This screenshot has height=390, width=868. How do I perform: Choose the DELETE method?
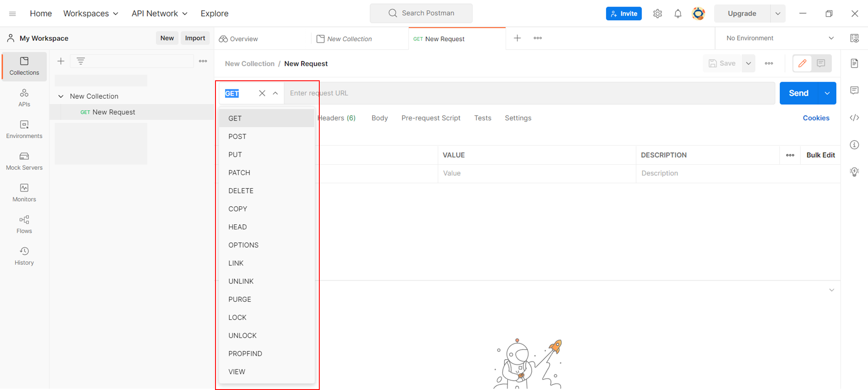tap(267, 191)
